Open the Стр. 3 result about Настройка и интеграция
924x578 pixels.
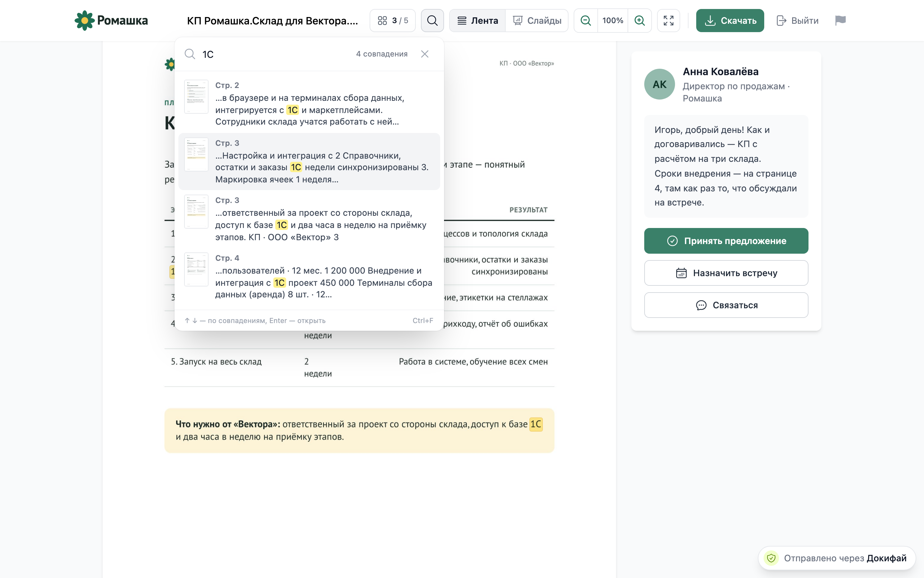[x=309, y=161]
